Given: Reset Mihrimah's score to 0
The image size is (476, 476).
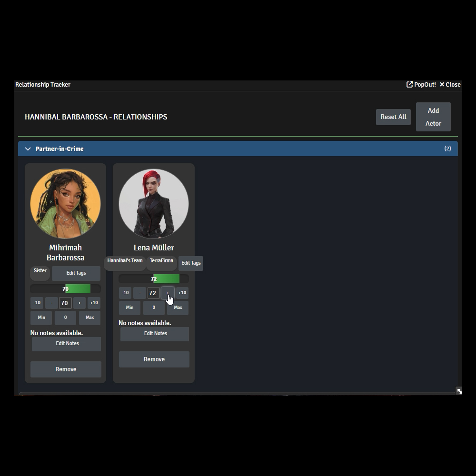Looking at the screenshot, I should (65, 317).
